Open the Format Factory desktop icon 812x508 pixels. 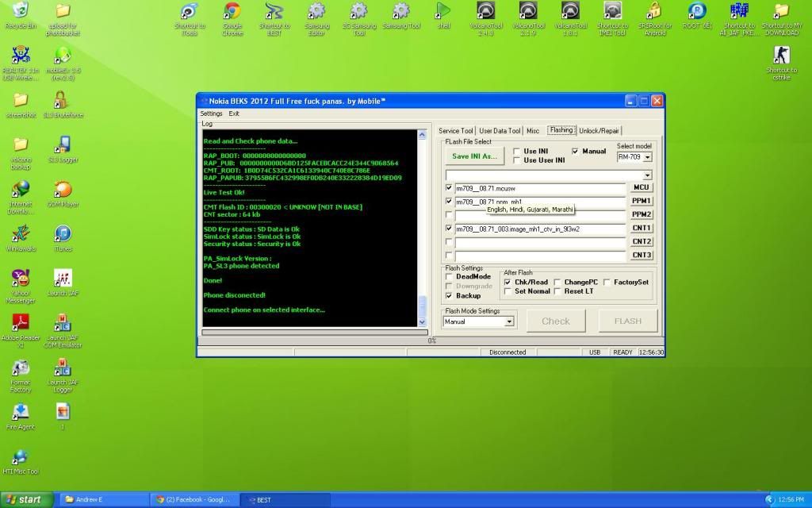pos(21,368)
